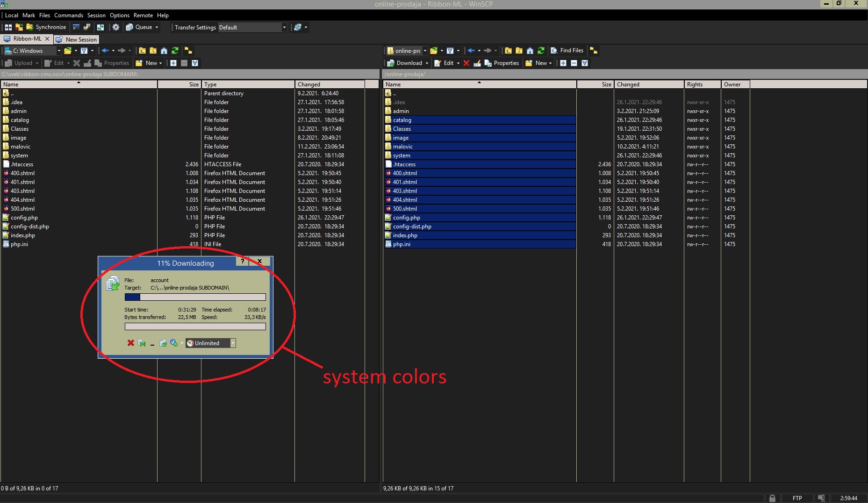Switch to the New Session tab
The width and height of the screenshot is (868, 503).
click(76, 40)
